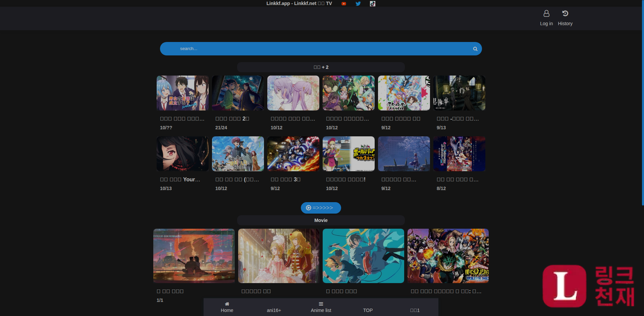Open the red-eyed dark girl thumbnail
The image size is (644, 316).
tap(182, 154)
